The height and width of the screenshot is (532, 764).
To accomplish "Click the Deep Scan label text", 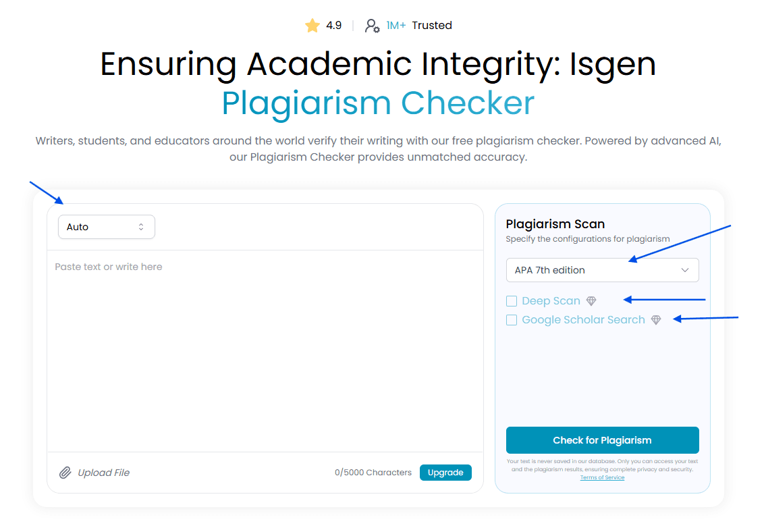I will coord(551,301).
